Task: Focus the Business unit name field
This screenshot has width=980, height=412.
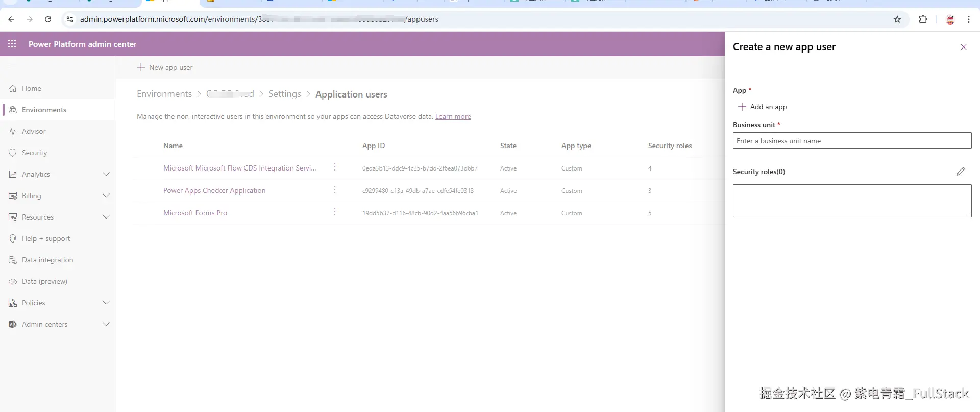Action: [852, 140]
